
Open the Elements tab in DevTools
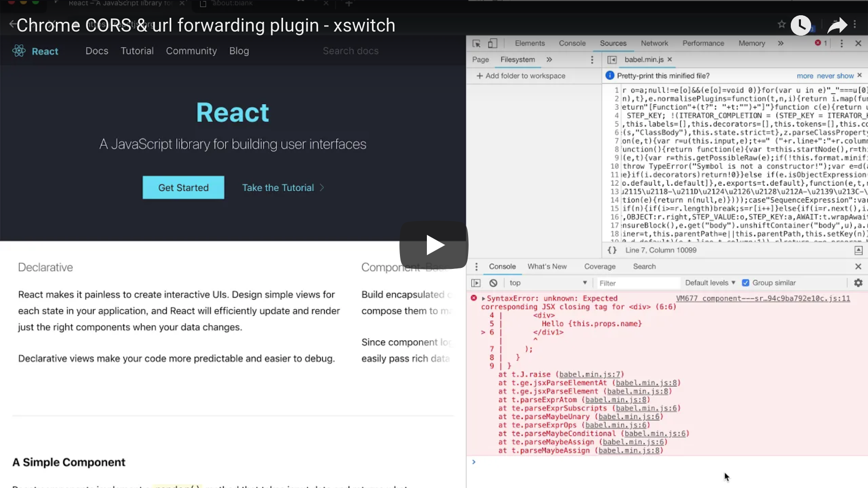point(530,43)
